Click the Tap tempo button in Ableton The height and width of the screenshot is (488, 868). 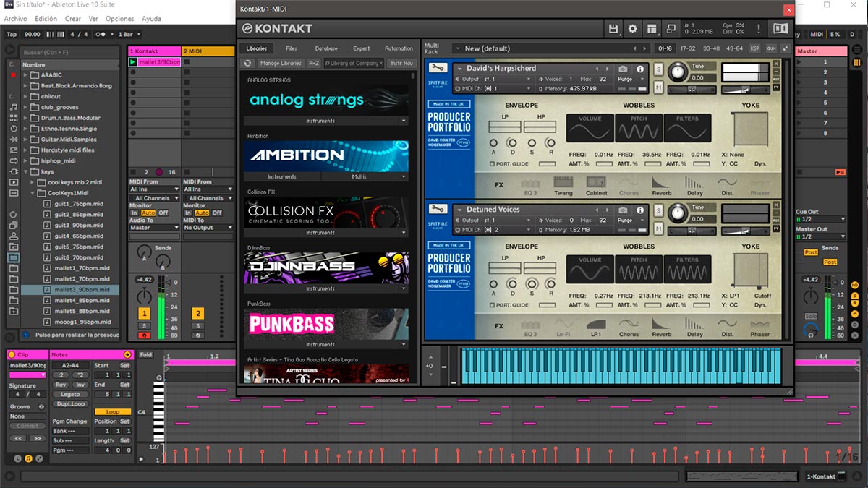tap(12, 34)
